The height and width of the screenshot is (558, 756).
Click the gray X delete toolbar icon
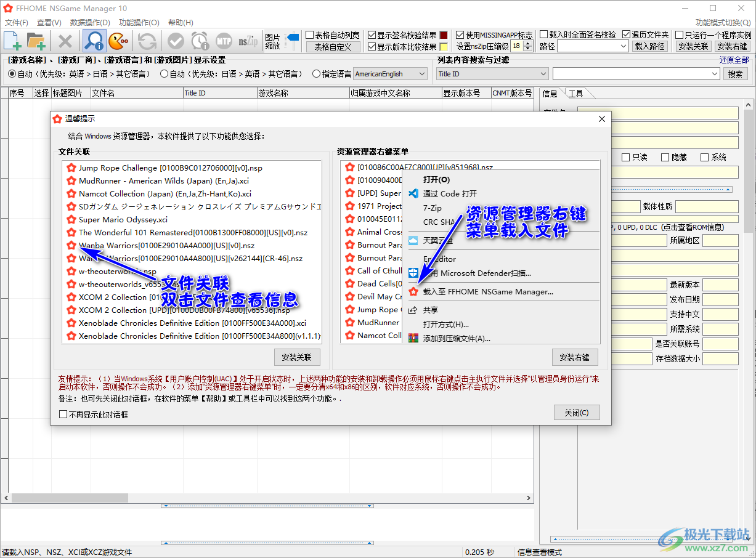[65, 41]
